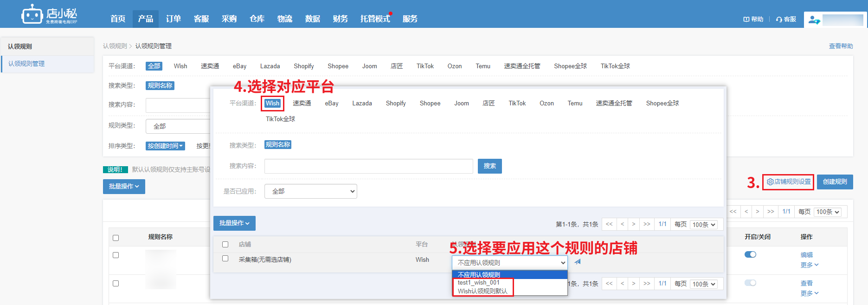Image resolution: width=868 pixels, height=305 pixels.
Task: Open 店铺规则设置 gear button
Action: (x=789, y=182)
